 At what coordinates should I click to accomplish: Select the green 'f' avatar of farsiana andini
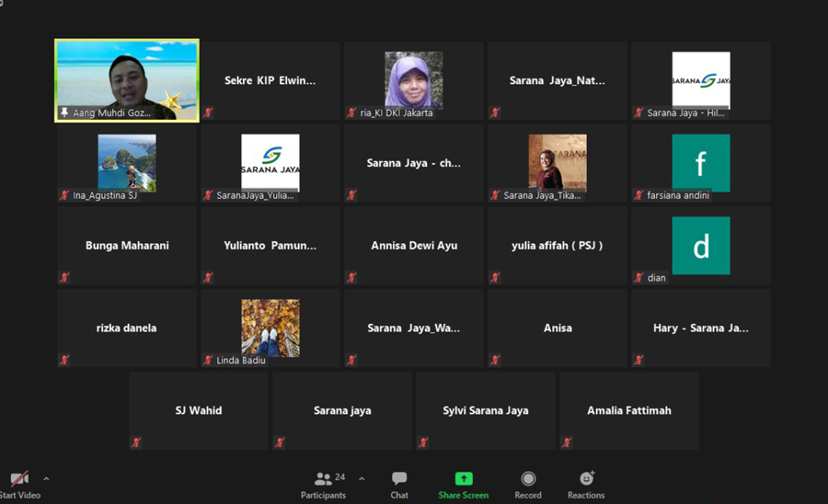pyautogui.click(x=700, y=163)
